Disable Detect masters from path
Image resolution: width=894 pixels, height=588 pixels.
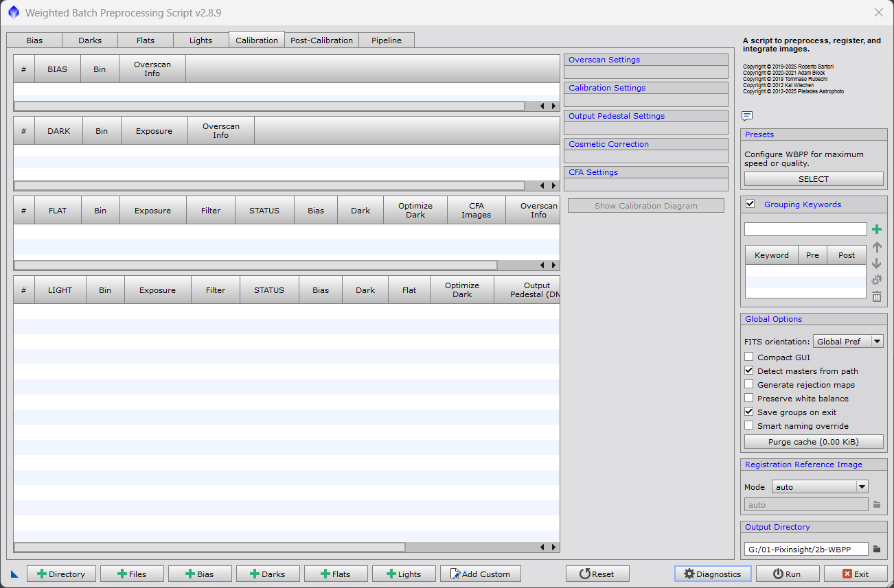[x=749, y=371]
